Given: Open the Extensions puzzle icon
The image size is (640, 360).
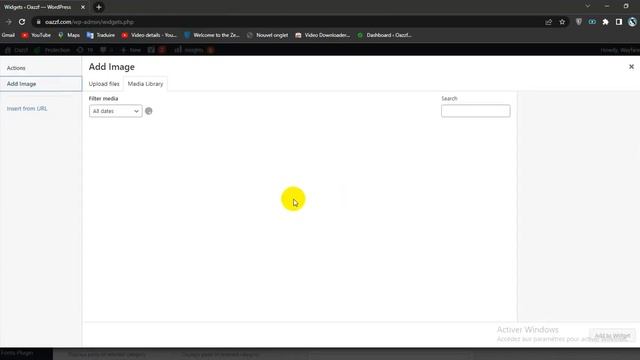Looking at the screenshot, I should pos(605,22).
